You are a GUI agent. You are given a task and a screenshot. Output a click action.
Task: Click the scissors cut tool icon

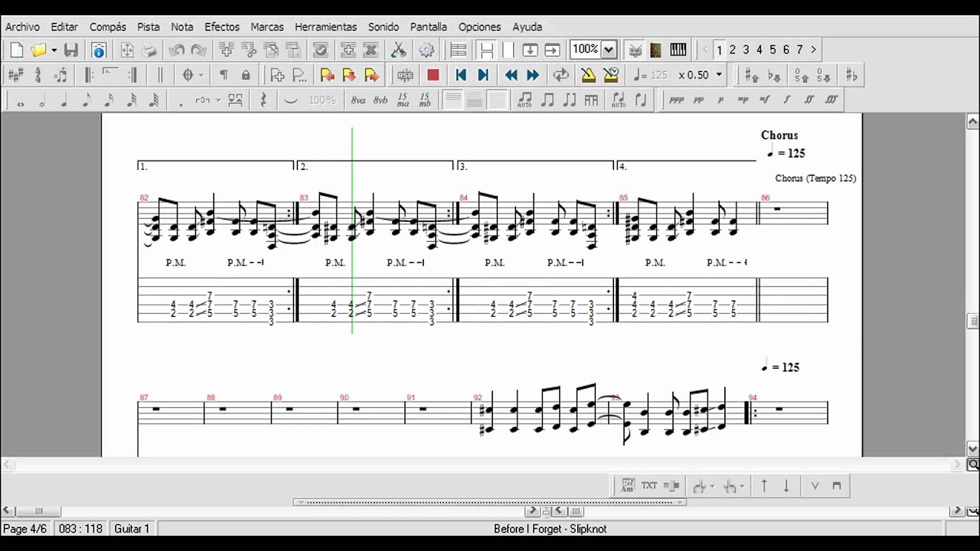pyautogui.click(x=399, y=51)
